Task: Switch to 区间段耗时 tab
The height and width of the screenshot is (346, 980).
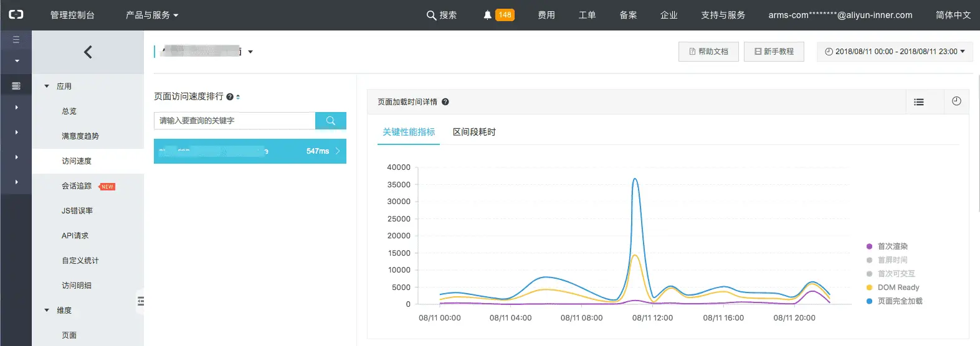Action: [x=474, y=132]
